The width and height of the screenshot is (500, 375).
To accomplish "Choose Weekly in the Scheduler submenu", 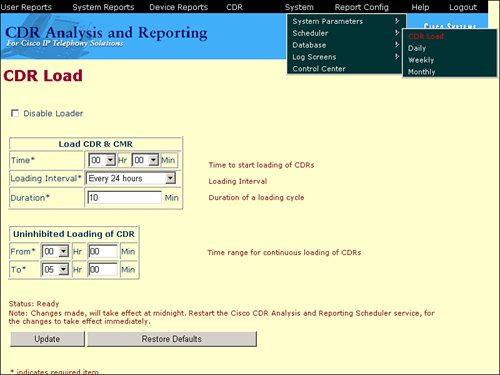I will 421,60.
